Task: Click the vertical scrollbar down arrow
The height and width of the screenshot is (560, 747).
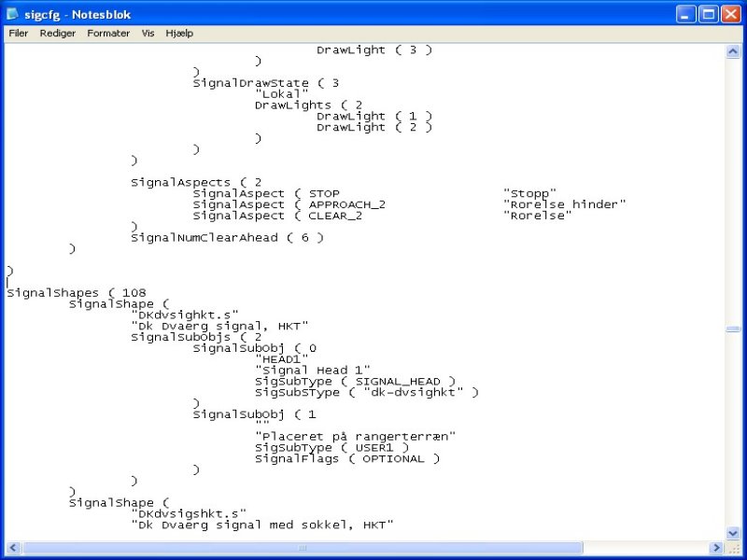Action: [x=733, y=533]
